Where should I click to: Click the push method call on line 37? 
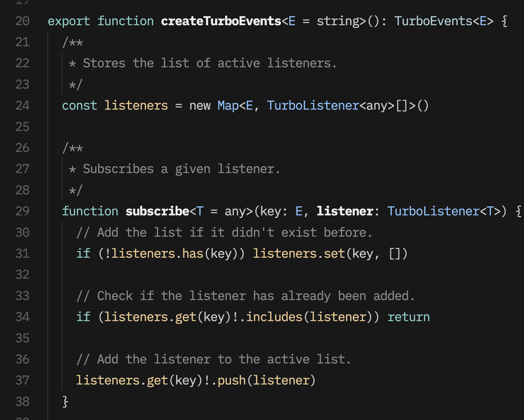(x=231, y=380)
